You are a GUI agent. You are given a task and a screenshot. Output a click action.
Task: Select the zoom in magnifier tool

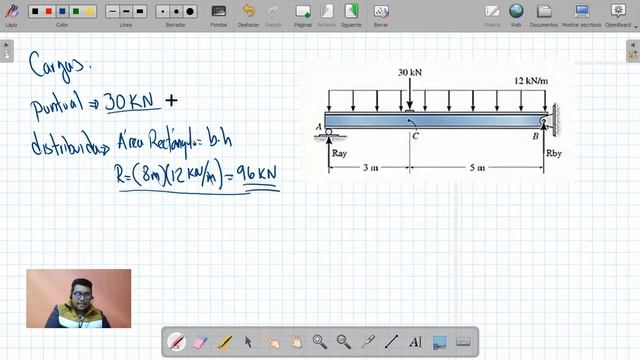click(320, 342)
